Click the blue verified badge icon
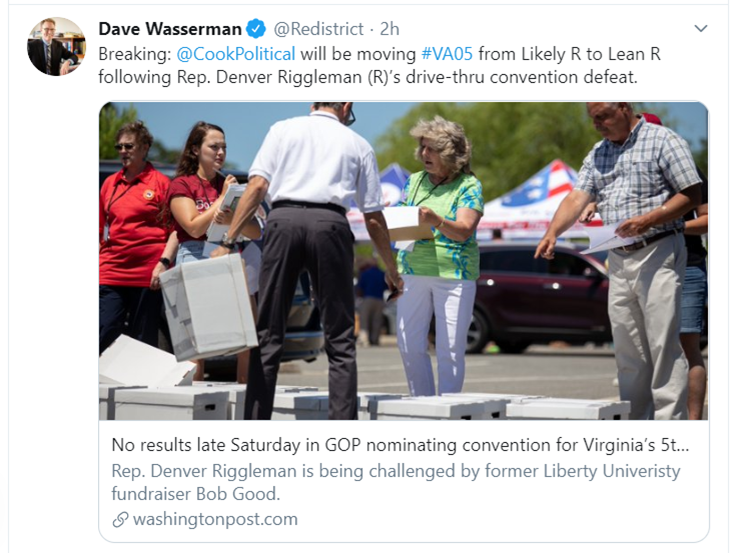Image resolution: width=734 pixels, height=553 pixels. pos(256,29)
